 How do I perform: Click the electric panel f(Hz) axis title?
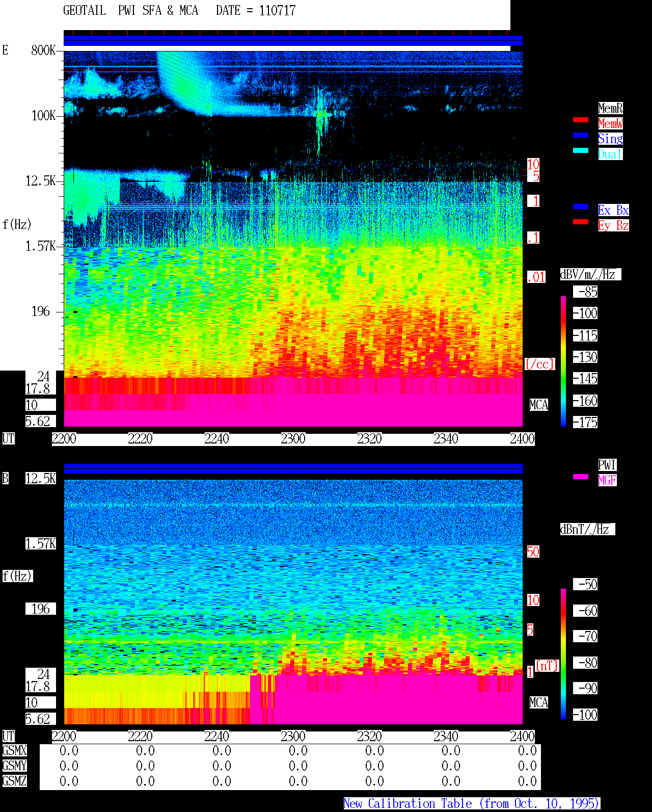[17, 224]
